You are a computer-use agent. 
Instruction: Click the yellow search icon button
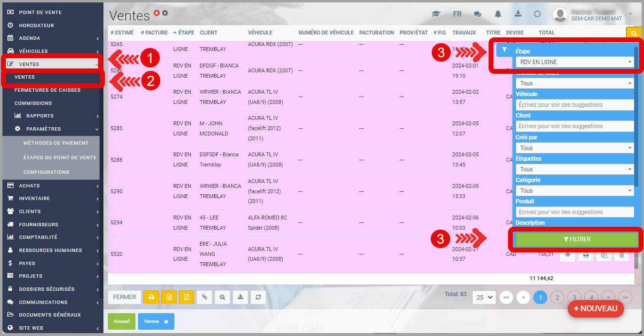coord(634,34)
